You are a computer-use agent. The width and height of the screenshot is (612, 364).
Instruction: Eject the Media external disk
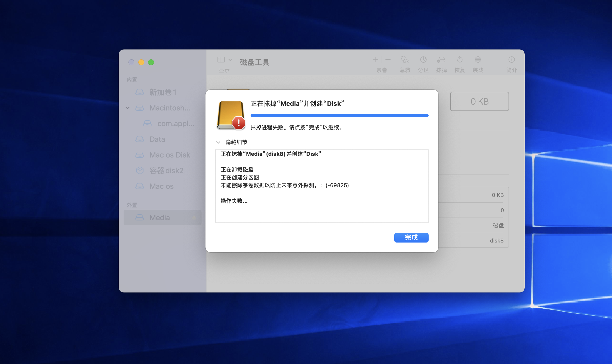coord(194,218)
